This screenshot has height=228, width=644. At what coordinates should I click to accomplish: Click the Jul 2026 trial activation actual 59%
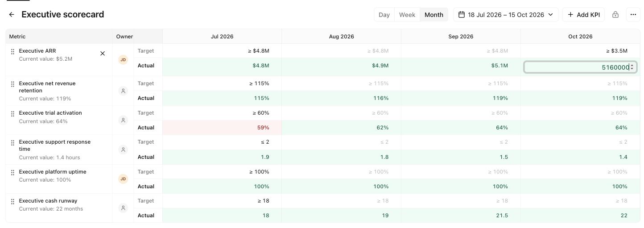pyautogui.click(x=263, y=128)
